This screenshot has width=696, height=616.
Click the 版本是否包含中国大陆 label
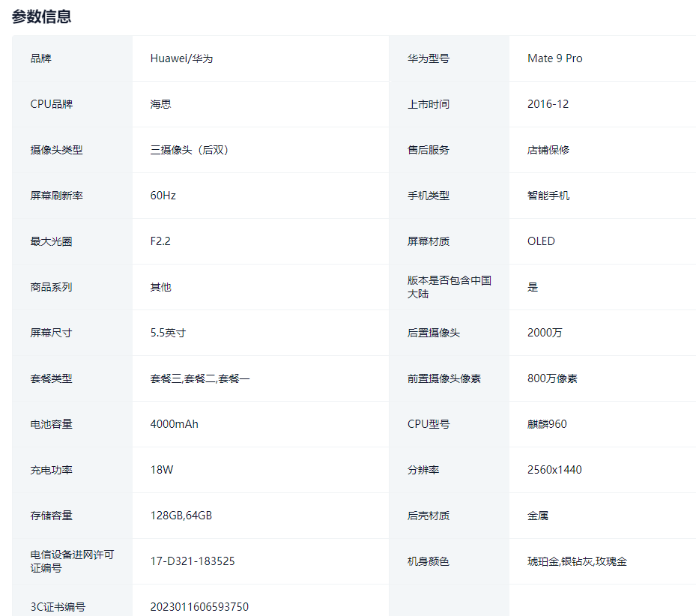450,287
